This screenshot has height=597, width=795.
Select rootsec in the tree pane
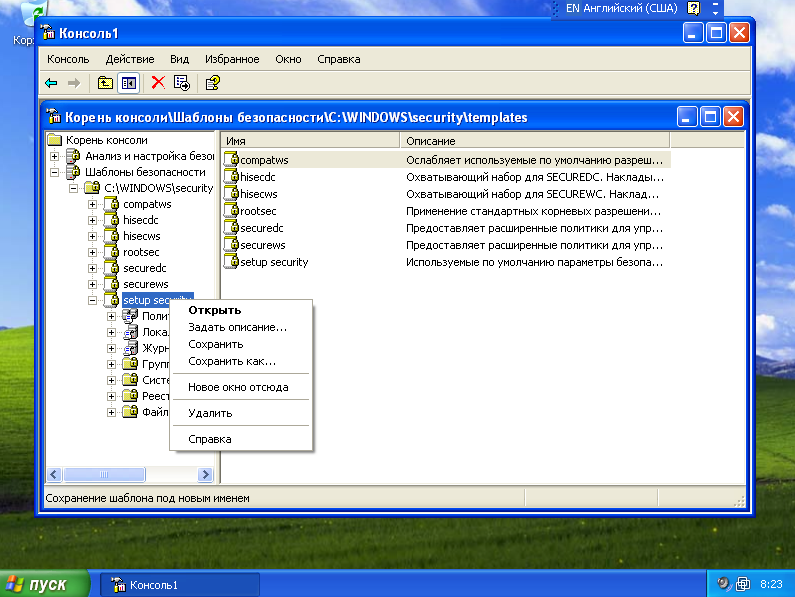[141, 252]
